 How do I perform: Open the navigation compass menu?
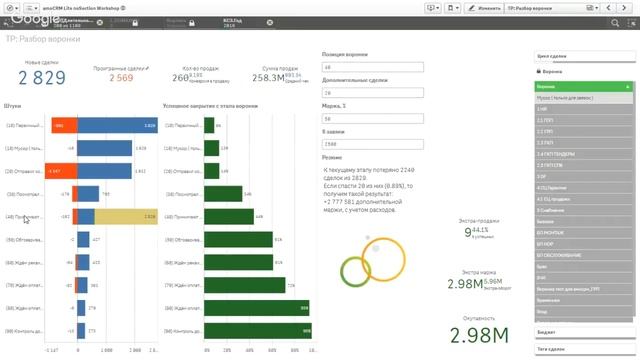coord(12,8)
